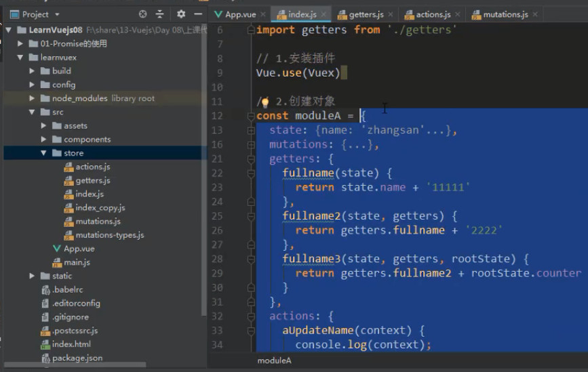Screen dimensions: 588x372
Task: Click 'rootState' parameter on line 28
Action: click(x=481, y=259)
